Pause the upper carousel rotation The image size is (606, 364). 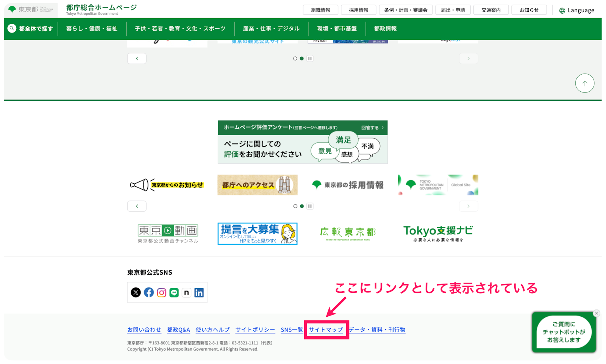[310, 58]
